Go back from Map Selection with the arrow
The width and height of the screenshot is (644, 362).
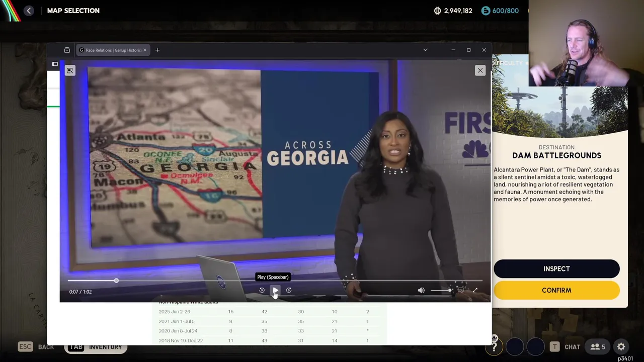(x=29, y=11)
